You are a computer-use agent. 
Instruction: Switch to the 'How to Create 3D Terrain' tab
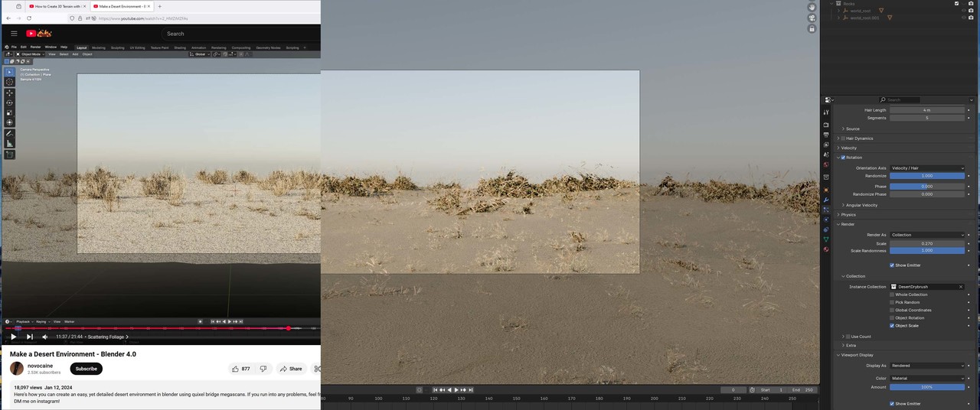click(57, 6)
